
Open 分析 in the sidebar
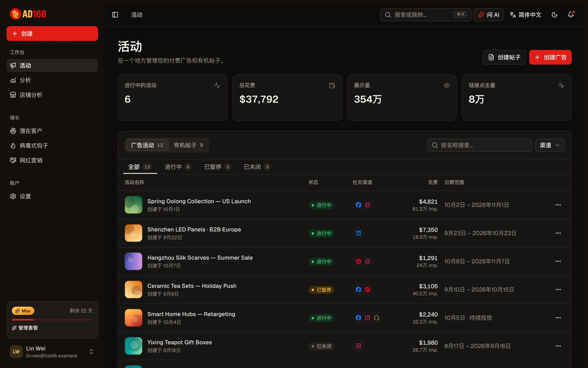[52, 80]
